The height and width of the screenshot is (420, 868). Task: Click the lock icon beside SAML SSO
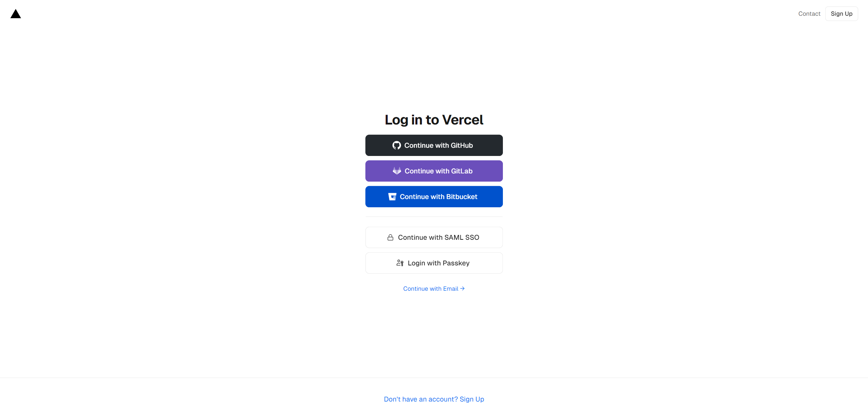(390, 237)
